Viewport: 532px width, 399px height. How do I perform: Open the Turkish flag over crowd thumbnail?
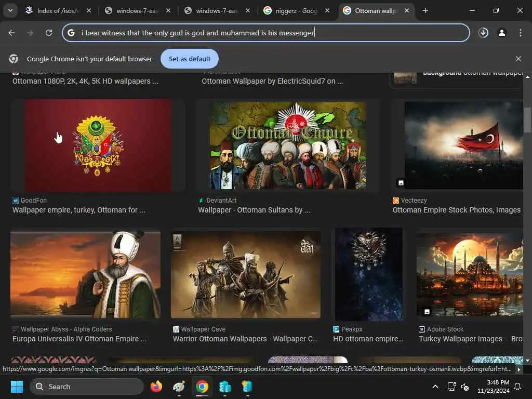[x=463, y=145]
